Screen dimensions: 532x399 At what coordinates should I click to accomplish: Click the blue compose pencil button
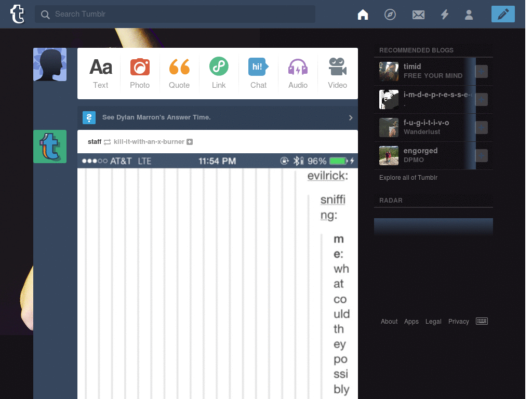tap(503, 14)
